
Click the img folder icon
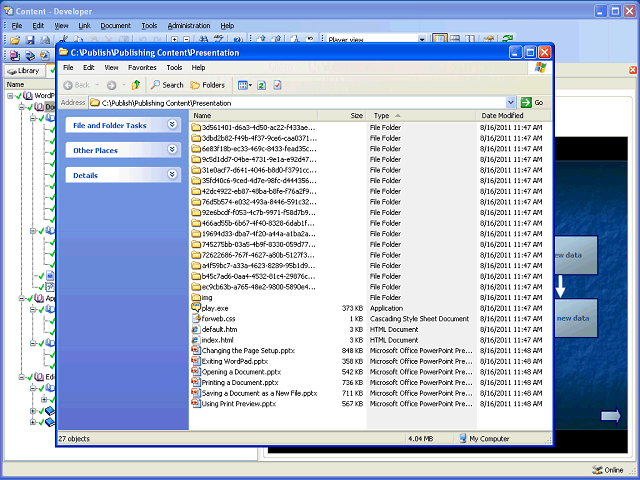point(196,297)
